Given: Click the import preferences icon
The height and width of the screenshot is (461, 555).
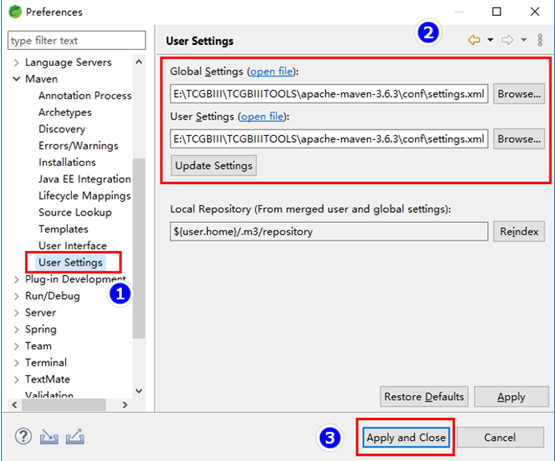Looking at the screenshot, I should pos(49,437).
